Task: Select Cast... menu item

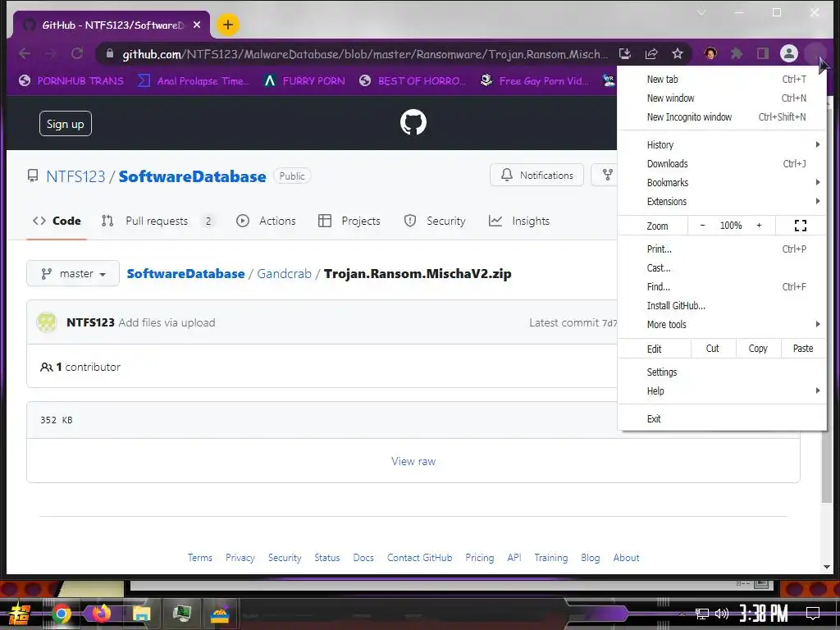Action: click(x=722, y=268)
